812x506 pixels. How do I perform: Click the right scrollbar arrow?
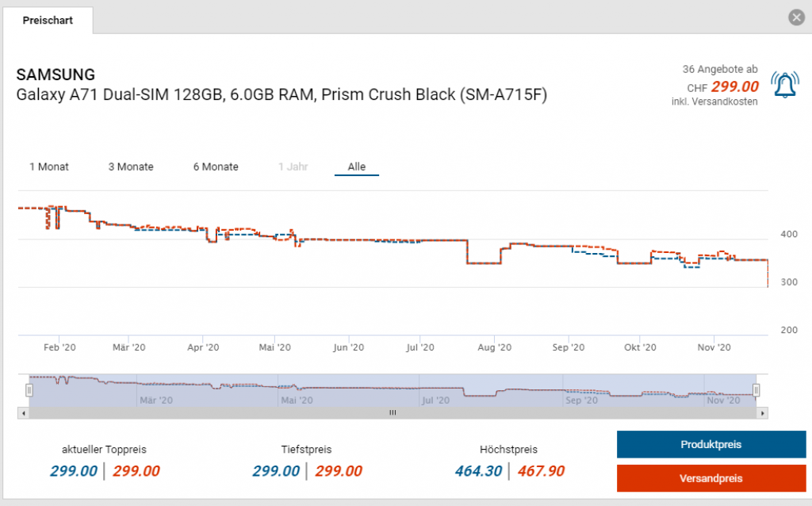(763, 413)
